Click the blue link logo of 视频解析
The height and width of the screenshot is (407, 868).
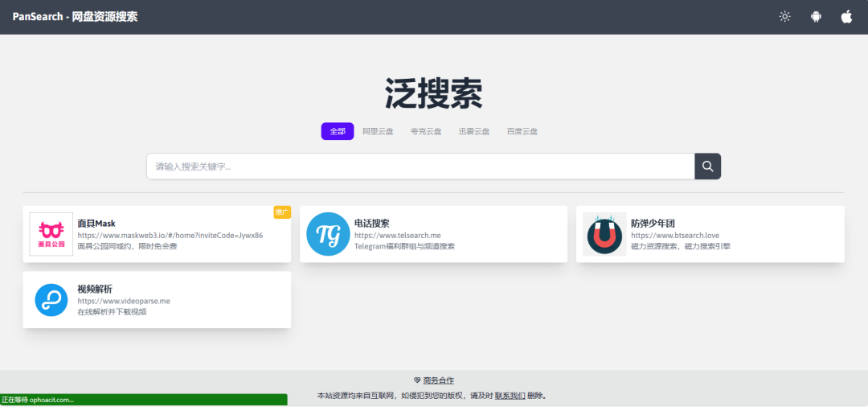point(51,299)
